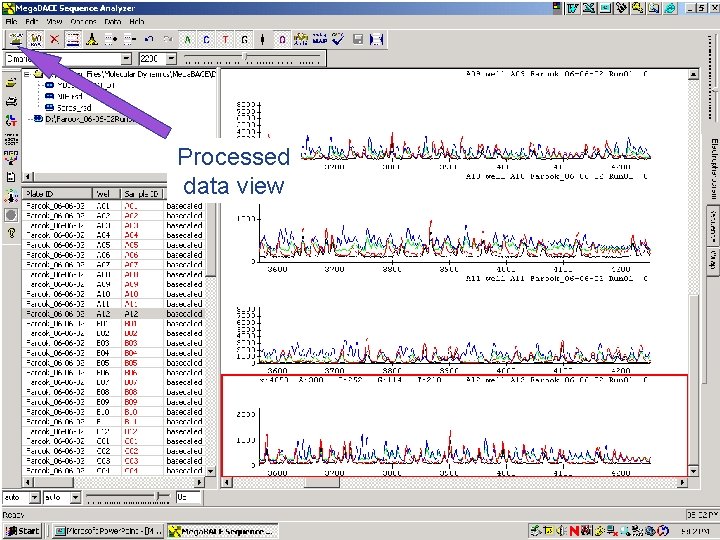Click the document page sidebar icon

(x=11, y=177)
